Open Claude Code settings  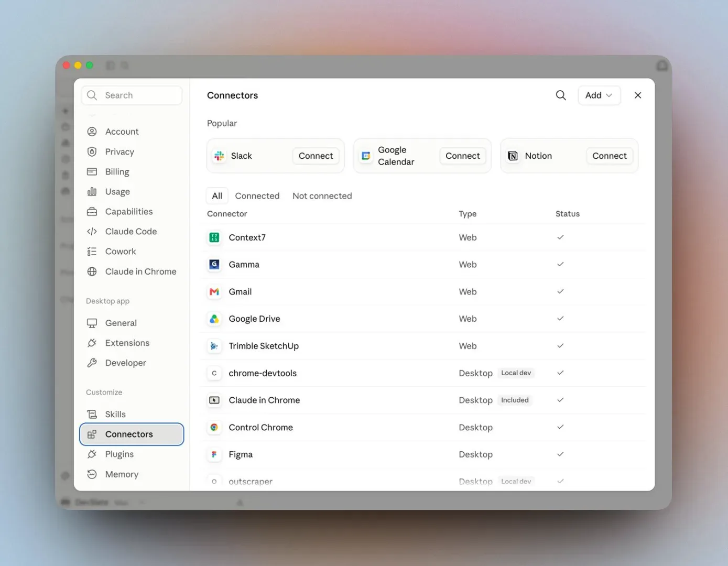point(132,231)
